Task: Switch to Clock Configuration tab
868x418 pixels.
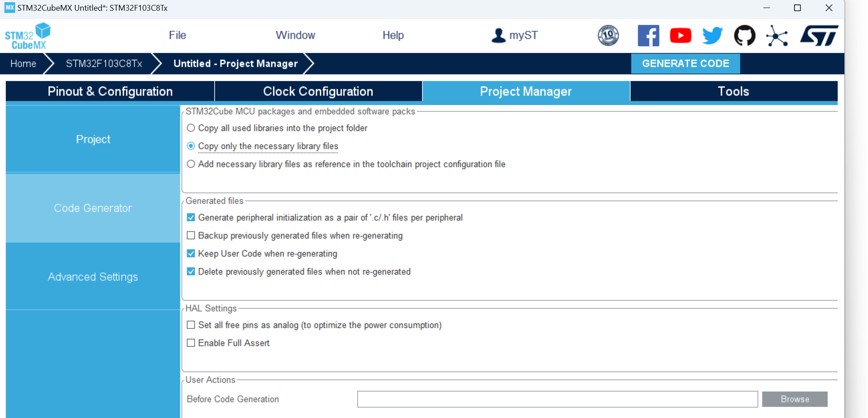Action: (318, 91)
